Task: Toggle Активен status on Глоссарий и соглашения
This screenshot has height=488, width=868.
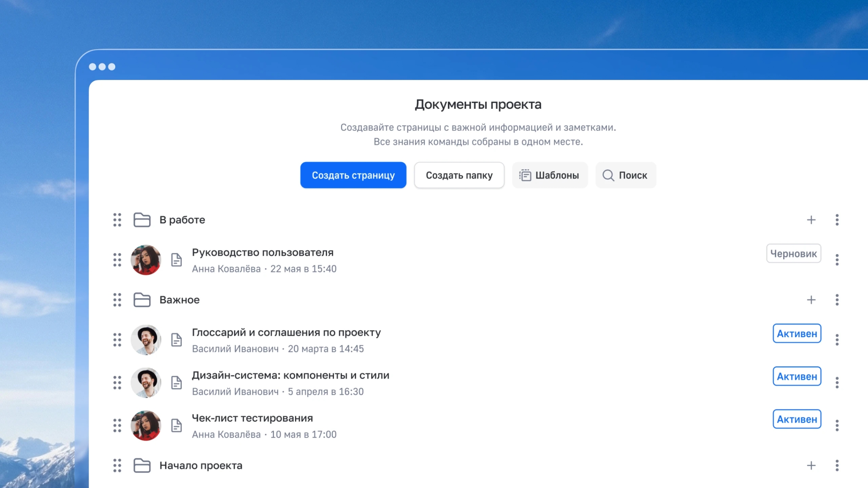Action: (x=797, y=333)
